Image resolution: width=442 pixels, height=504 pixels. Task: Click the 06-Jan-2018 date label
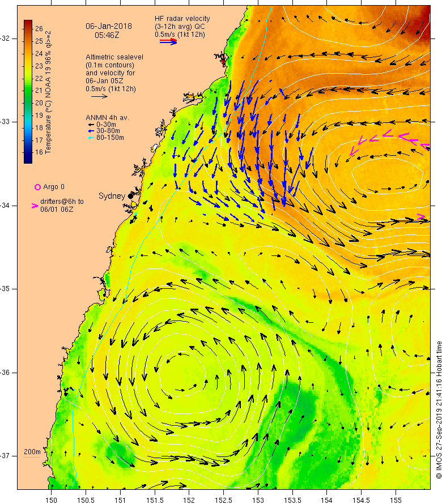tap(109, 27)
